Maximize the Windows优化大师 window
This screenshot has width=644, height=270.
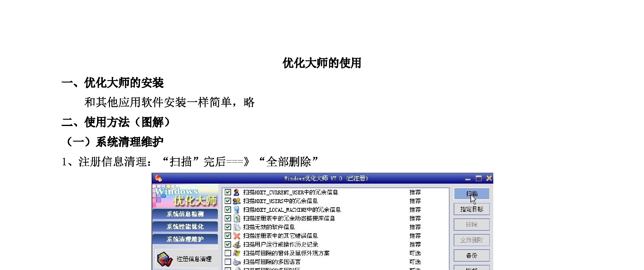479,178
